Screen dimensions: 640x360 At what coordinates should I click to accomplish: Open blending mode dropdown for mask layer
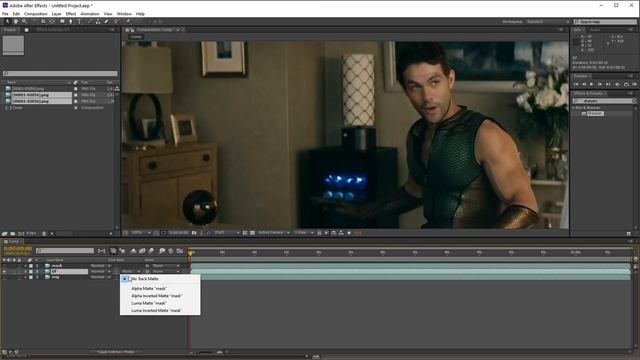[x=100, y=266]
